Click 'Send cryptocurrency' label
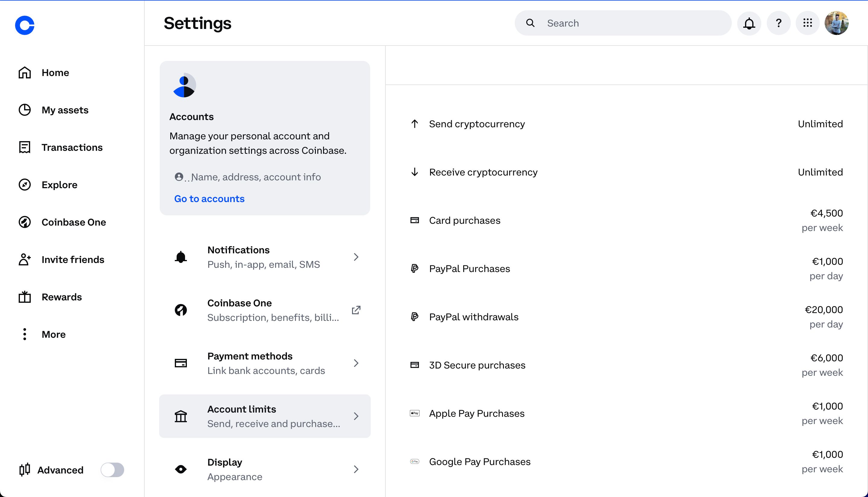The height and width of the screenshot is (497, 868). 477,124
